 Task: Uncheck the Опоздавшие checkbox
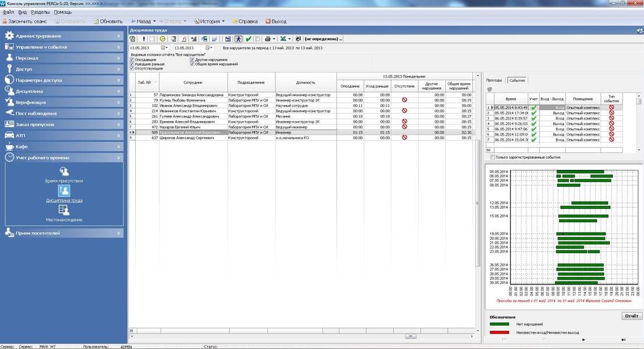[x=132, y=60]
